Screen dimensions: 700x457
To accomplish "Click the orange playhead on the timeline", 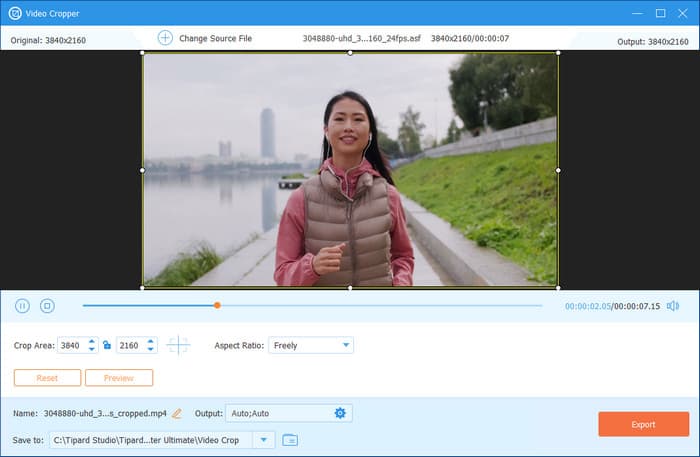I will (x=217, y=305).
